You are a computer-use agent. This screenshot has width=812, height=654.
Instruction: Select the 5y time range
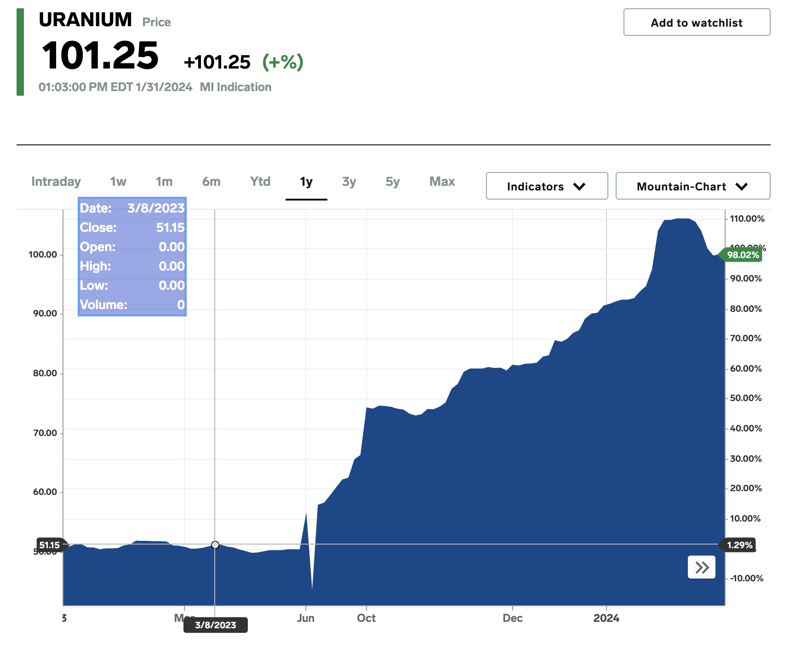coord(393,182)
